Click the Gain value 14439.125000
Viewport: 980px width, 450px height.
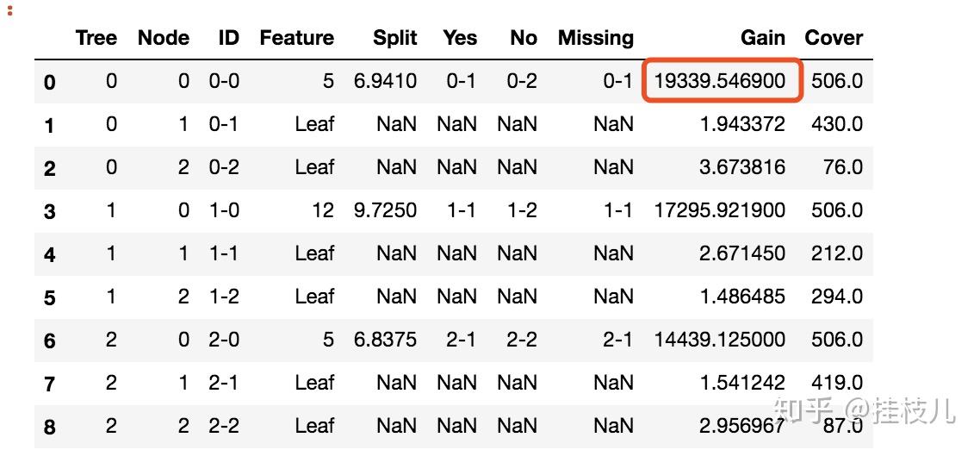(x=719, y=340)
